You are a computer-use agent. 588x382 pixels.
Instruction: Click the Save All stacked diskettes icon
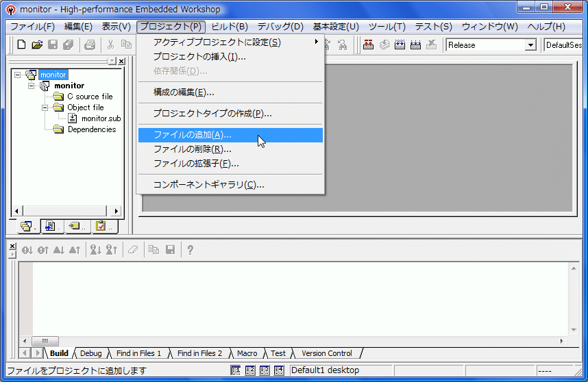[69, 45]
